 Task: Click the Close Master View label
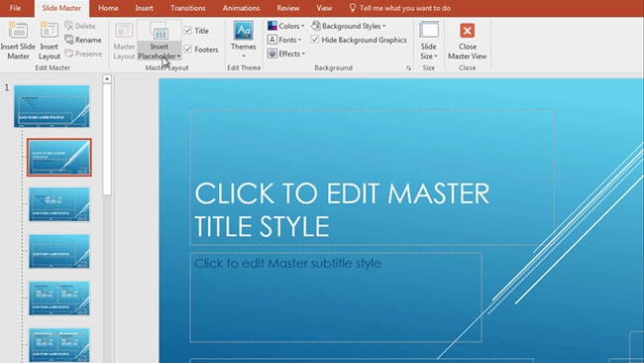pos(468,52)
